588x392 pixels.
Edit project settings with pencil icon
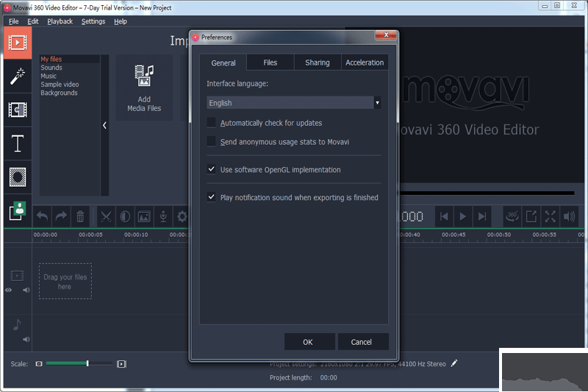tap(454, 363)
